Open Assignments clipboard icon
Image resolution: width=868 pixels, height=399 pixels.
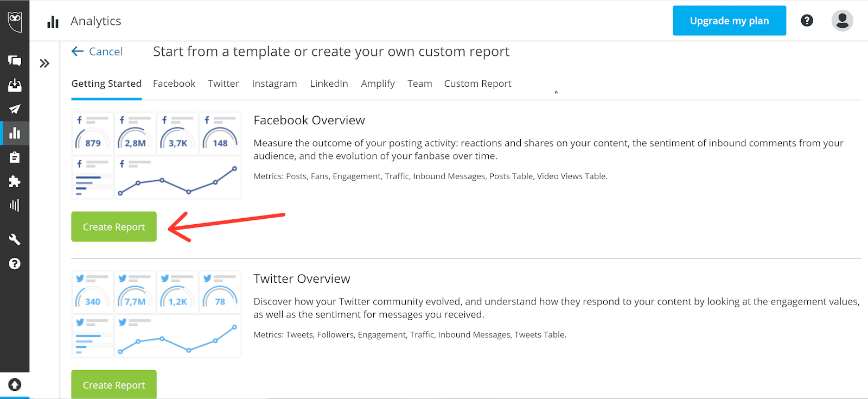point(15,157)
